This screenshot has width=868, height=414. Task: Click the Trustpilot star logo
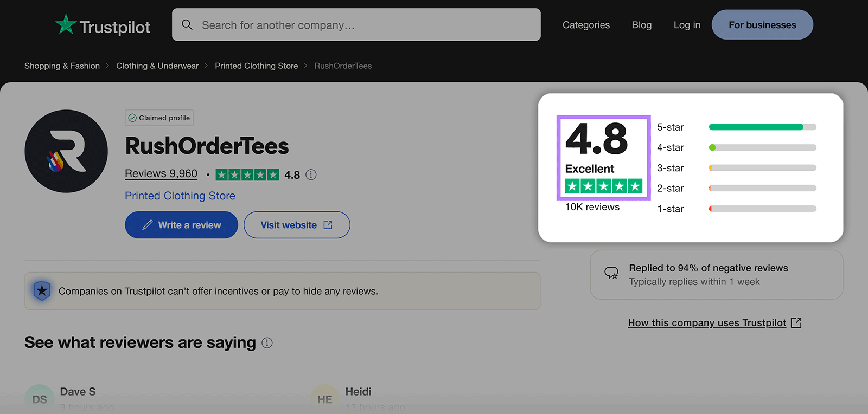pyautogui.click(x=65, y=24)
